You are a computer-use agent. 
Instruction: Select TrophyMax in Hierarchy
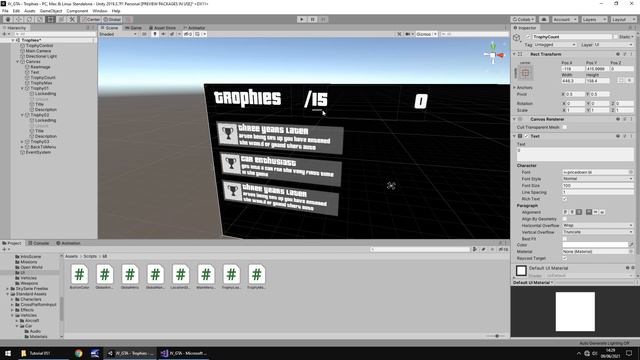click(41, 83)
